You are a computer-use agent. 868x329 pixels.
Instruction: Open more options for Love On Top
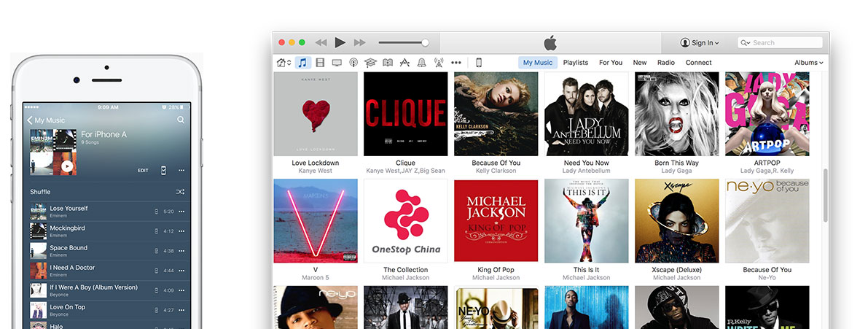coord(181,310)
